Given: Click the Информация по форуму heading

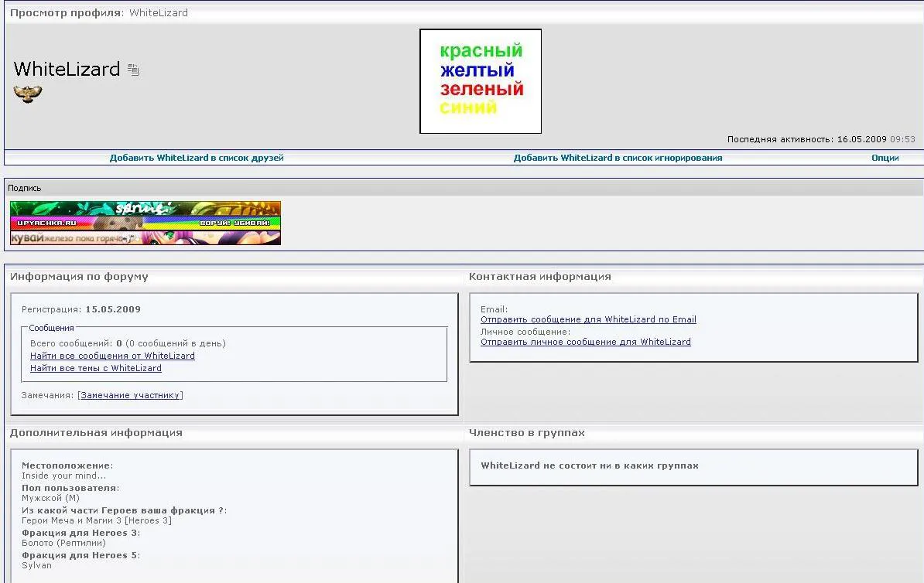Looking at the screenshot, I should [79, 276].
